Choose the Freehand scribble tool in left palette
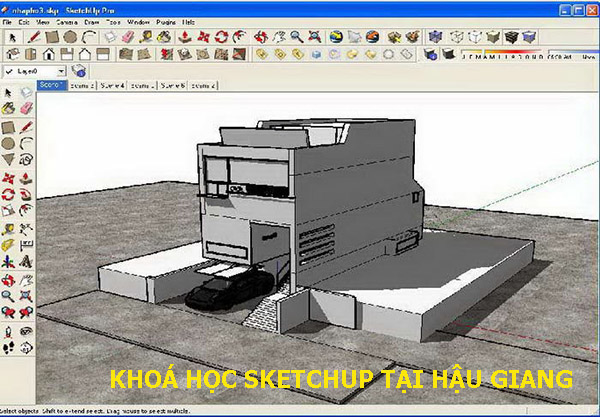Image resolution: width=600 pixels, height=417 pixels. click(26, 160)
